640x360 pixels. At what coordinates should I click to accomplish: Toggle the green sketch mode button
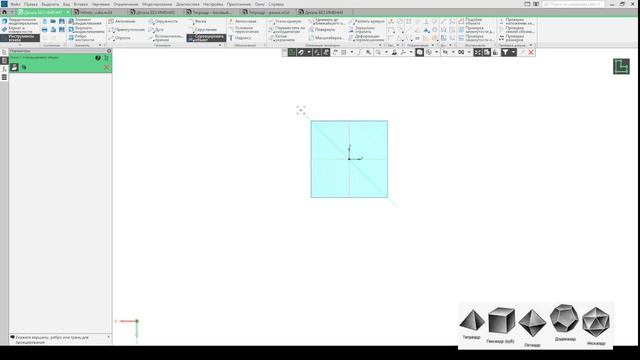coord(291,52)
